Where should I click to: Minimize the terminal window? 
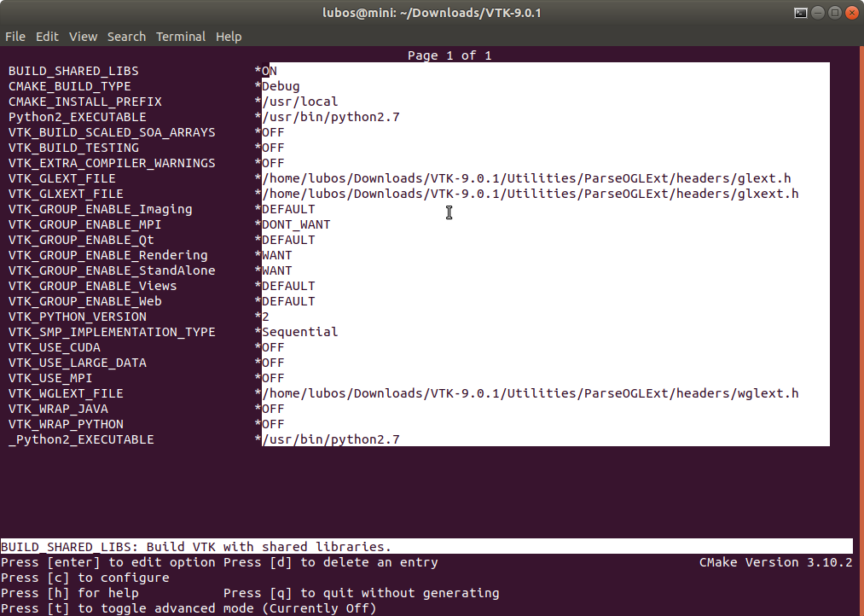(x=818, y=13)
